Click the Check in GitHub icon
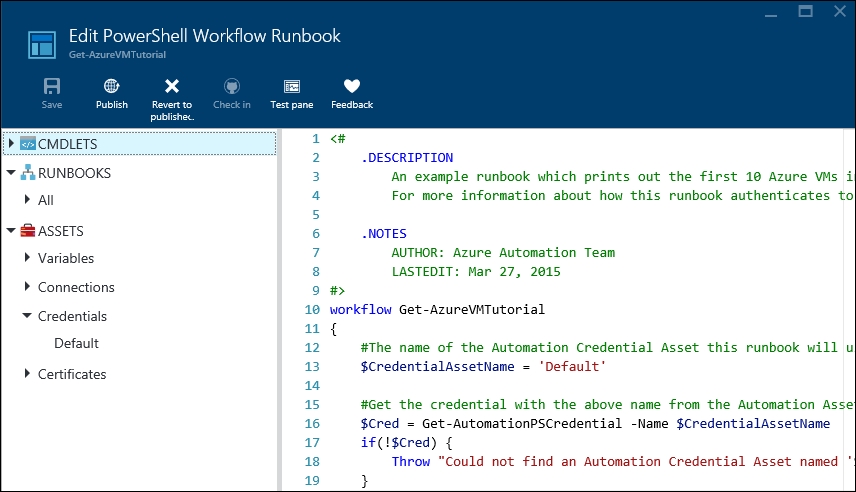 (x=232, y=86)
